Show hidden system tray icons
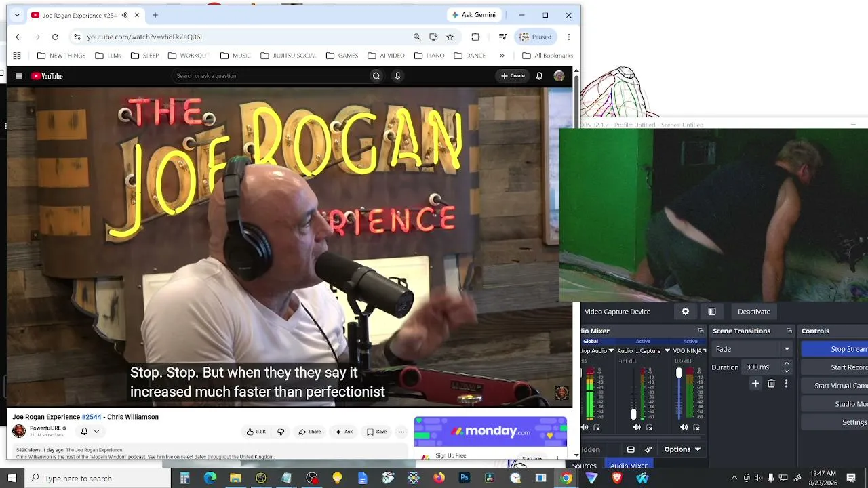The image size is (868, 488). pos(734,479)
